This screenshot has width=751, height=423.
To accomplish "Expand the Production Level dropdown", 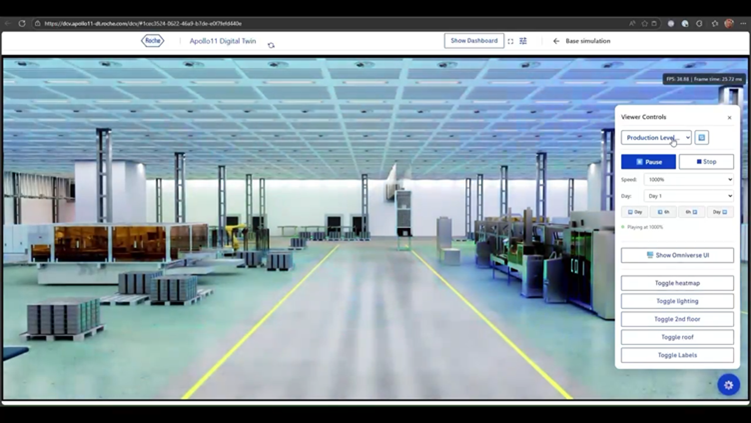I will tap(656, 137).
